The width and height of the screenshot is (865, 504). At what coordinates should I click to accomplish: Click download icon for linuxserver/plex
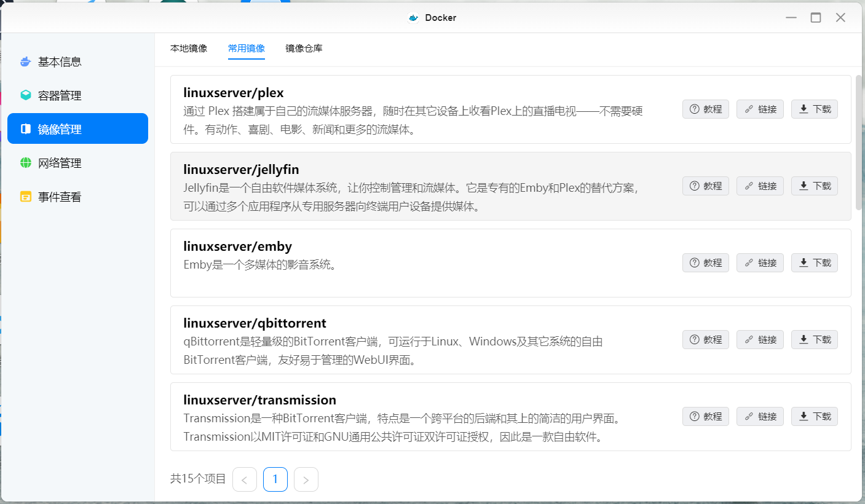coord(803,109)
